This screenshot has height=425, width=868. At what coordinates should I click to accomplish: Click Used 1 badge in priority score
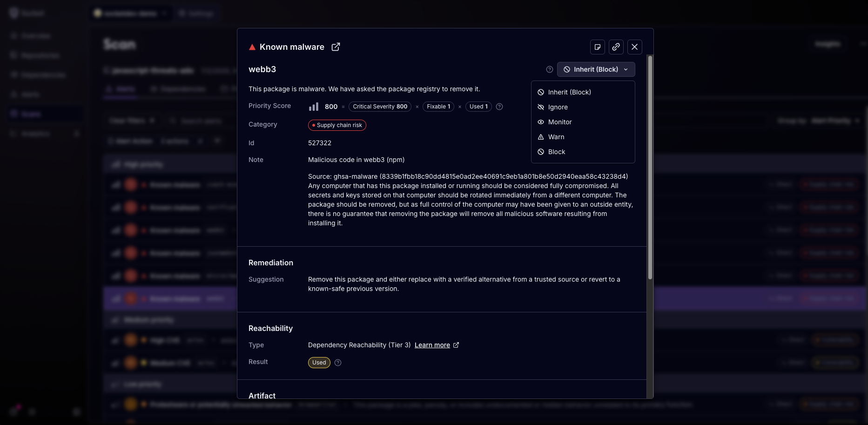click(x=478, y=107)
